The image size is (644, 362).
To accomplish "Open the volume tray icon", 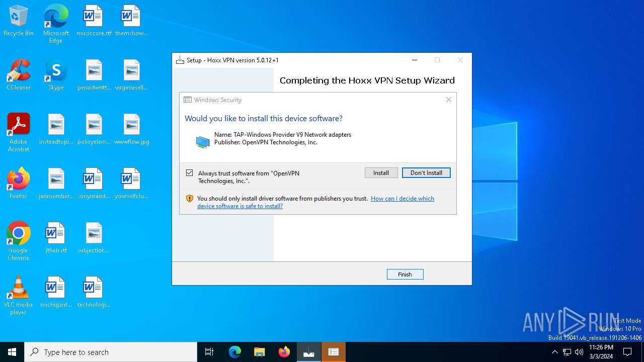I will (579, 352).
